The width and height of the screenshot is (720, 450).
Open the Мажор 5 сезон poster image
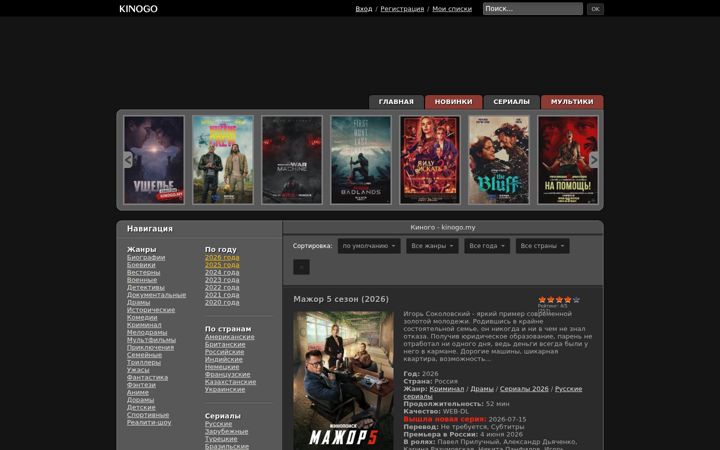pyautogui.click(x=343, y=381)
